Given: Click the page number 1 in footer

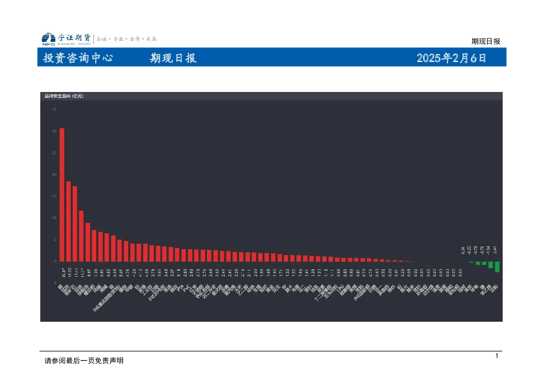Looking at the screenshot, I should click(497, 356).
